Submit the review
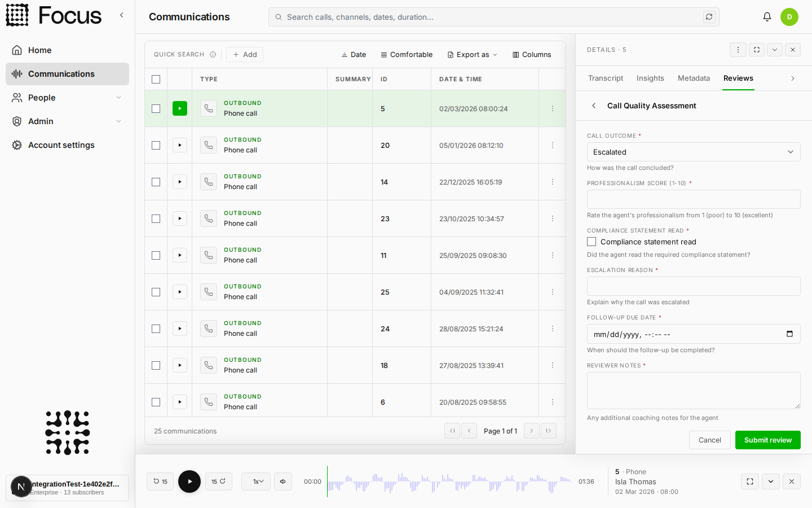 pos(768,440)
